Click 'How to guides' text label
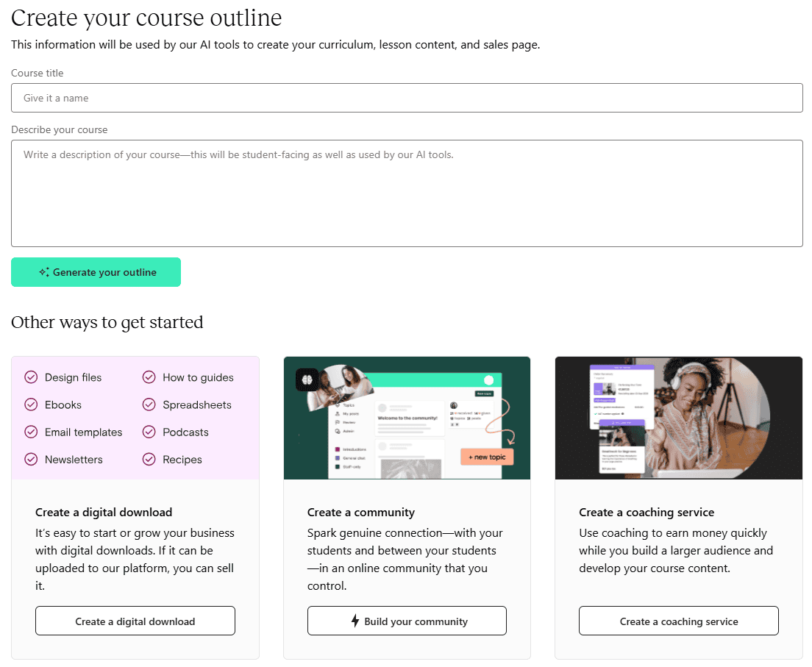Screen dimensions: 812x667 (199, 377)
